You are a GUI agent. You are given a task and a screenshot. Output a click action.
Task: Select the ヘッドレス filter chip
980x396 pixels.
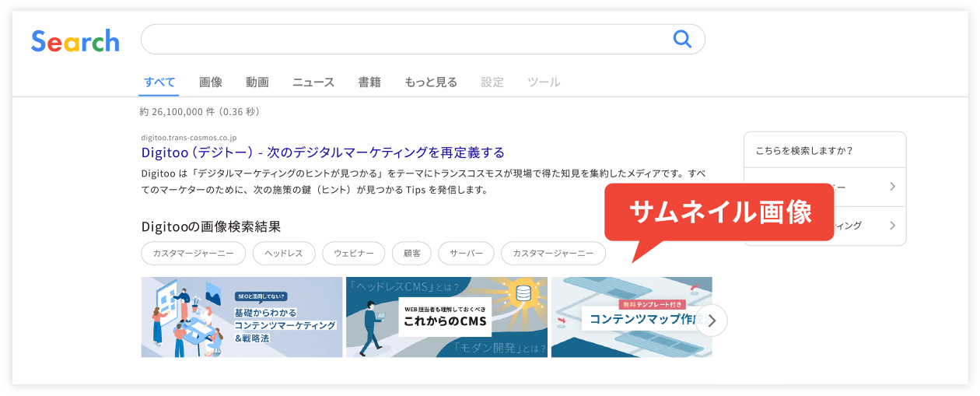click(284, 254)
